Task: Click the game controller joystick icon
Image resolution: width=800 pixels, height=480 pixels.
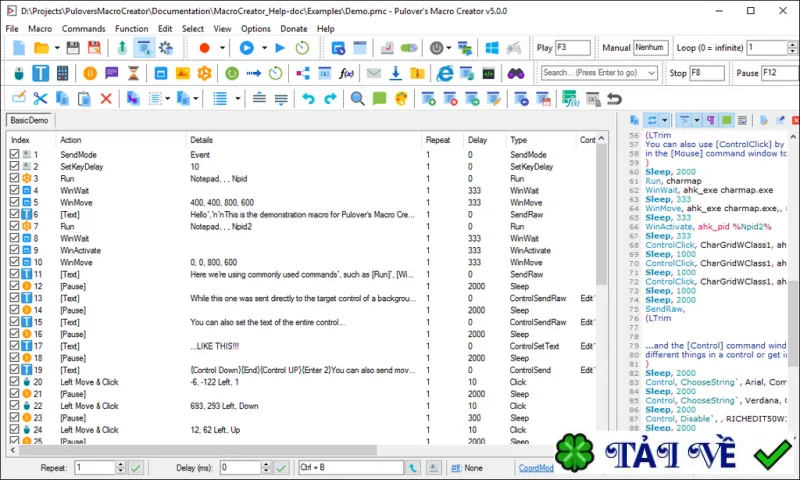Action: [x=514, y=48]
